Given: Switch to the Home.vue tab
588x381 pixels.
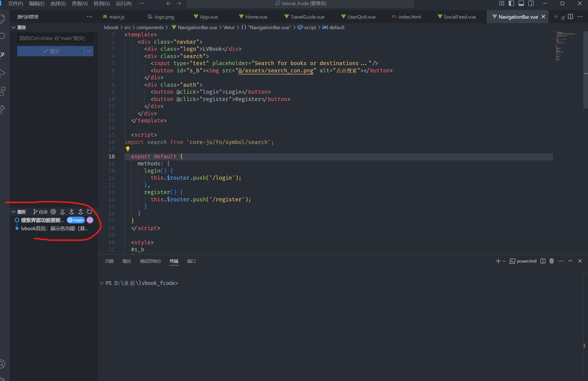Looking at the screenshot, I should pyautogui.click(x=256, y=17).
